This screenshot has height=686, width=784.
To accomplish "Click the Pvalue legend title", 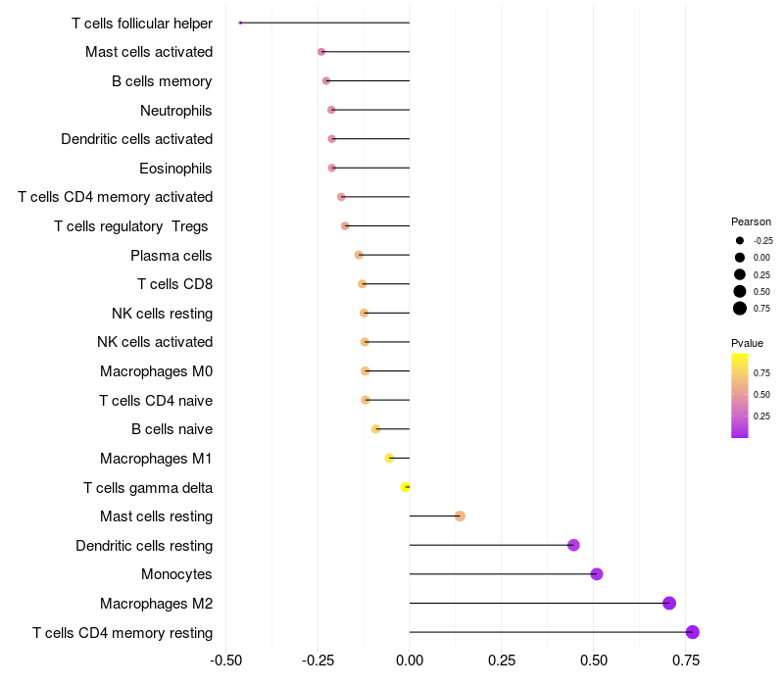I will [x=747, y=343].
